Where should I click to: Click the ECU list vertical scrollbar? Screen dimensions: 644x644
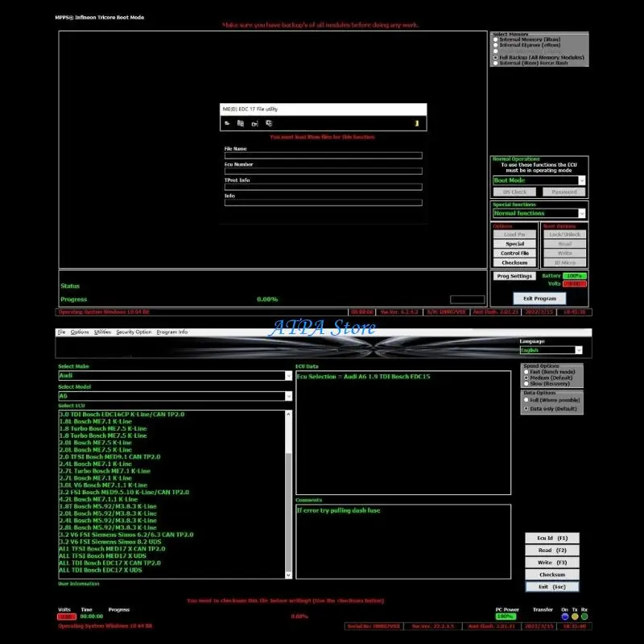pyautogui.click(x=288, y=494)
